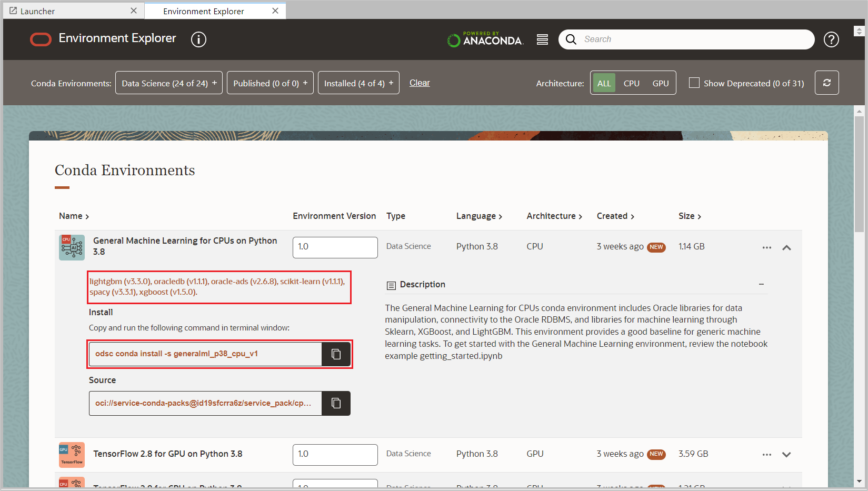Click the NEW badge on TensorFlow 2.8 GPU
Screen dimensions: 868x491
tap(656, 455)
